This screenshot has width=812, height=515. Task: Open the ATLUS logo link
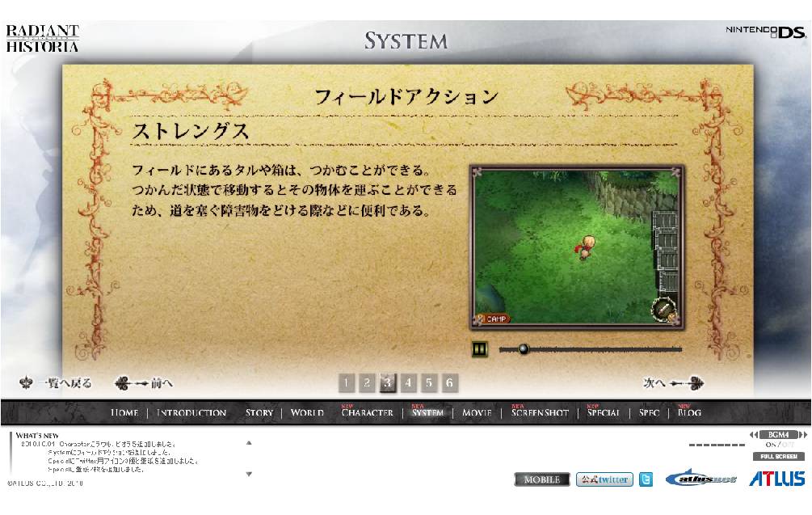[777, 479]
